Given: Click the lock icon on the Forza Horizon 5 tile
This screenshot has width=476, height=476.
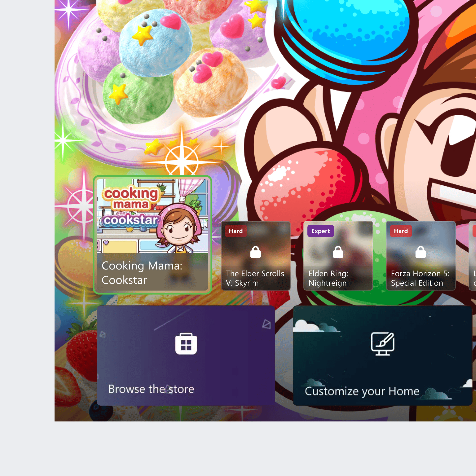Looking at the screenshot, I should (x=420, y=252).
